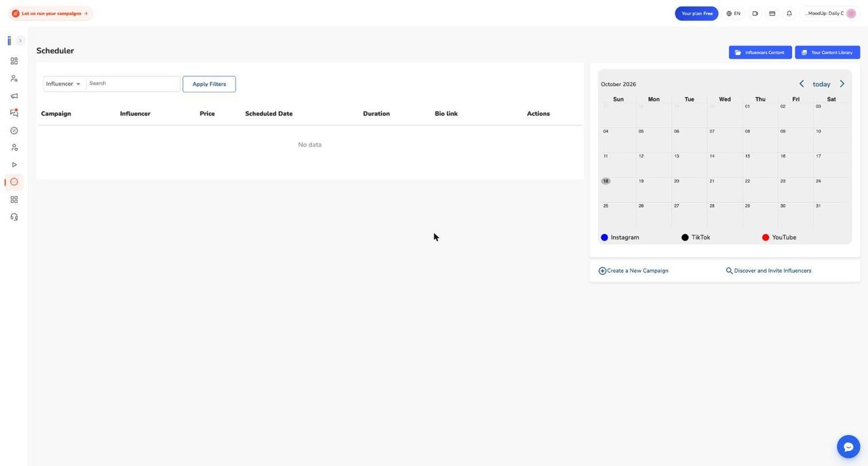Open the chat messages icon with red dot
Viewport: 868px width, 466px height.
pos(14,113)
